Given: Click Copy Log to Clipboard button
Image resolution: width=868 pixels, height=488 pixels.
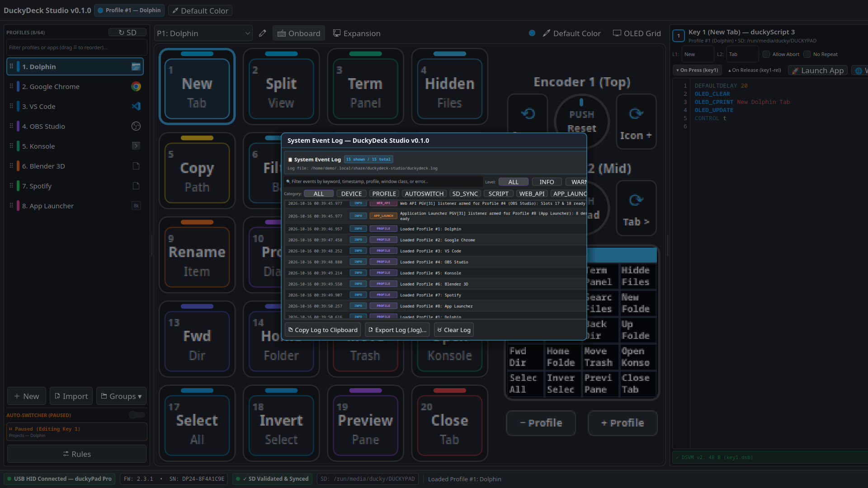Looking at the screenshot, I should pos(323,330).
